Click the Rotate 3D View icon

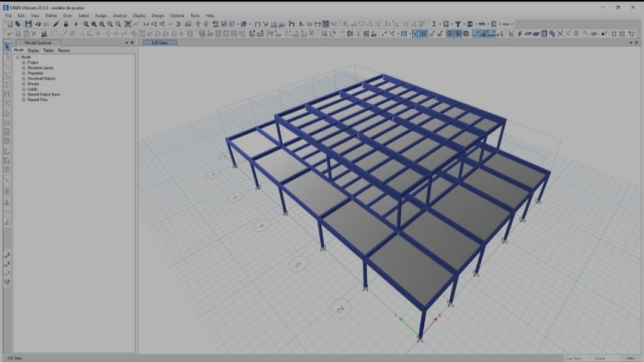(x=178, y=24)
